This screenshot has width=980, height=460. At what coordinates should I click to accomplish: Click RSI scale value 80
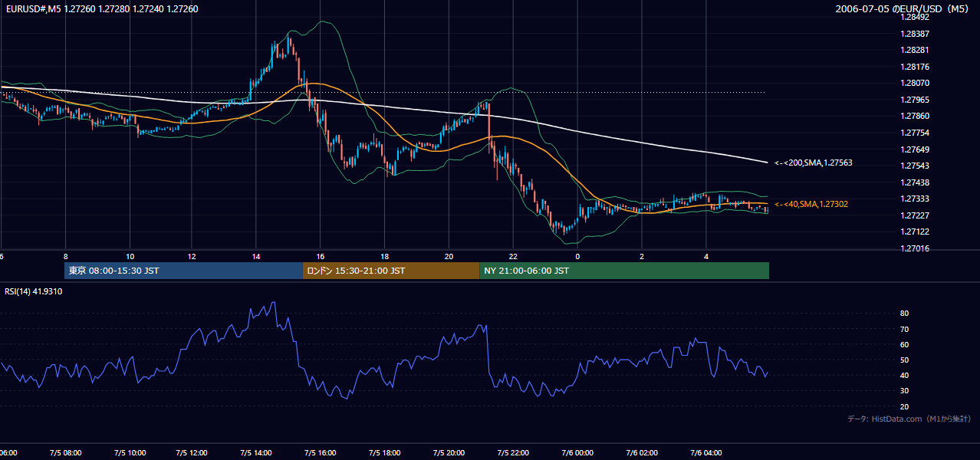click(905, 314)
